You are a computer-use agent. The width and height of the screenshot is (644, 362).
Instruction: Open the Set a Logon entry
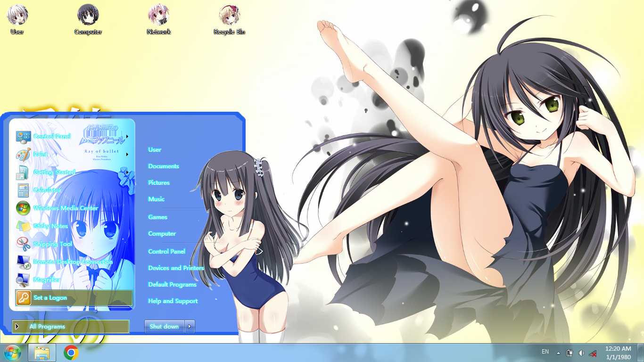click(x=74, y=297)
